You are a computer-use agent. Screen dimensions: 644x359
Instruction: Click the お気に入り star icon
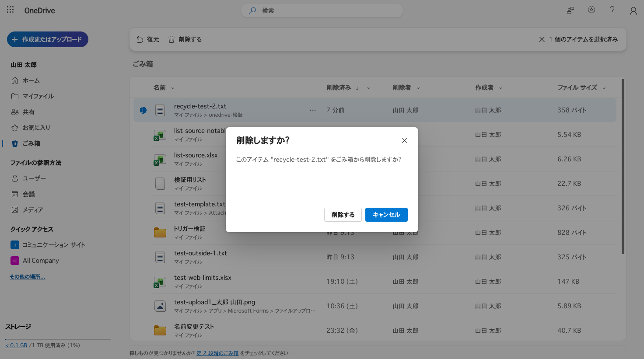coord(15,128)
